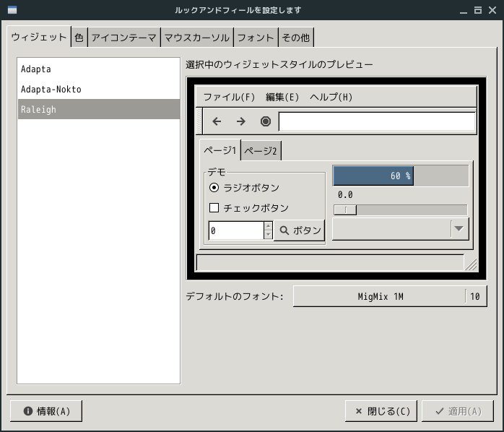This screenshot has height=432, width=504.
Task: Open the 編集(E) menu in preview
Action: pos(282,97)
